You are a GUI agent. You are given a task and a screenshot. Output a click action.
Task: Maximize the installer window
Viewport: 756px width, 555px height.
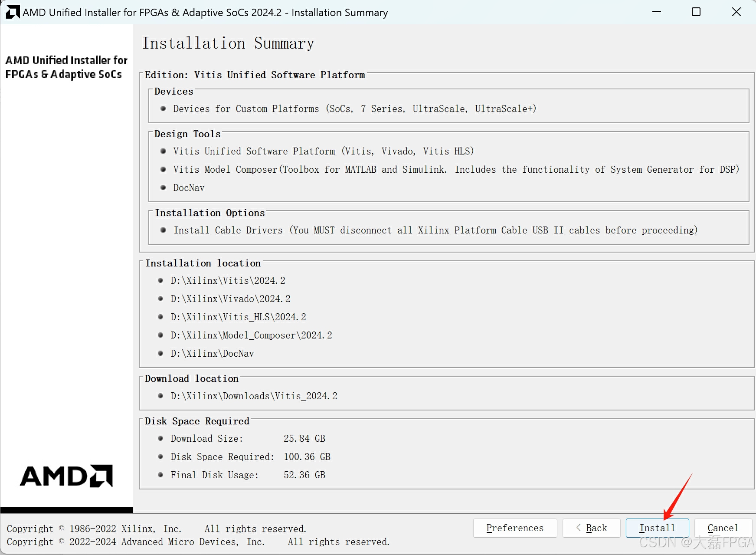(x=696, y=12)
